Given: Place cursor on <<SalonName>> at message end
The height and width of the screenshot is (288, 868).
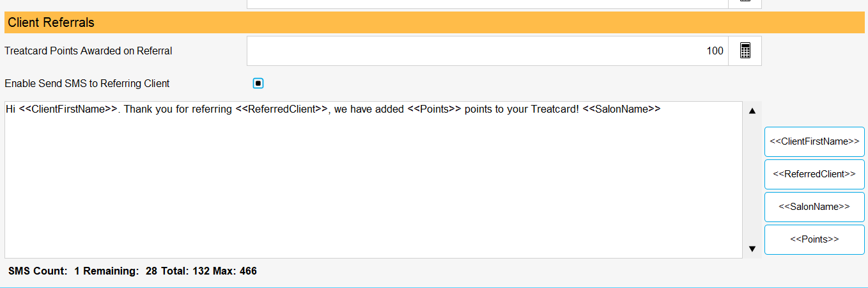Looking at the screenshot, I should [x=621, y=109].
